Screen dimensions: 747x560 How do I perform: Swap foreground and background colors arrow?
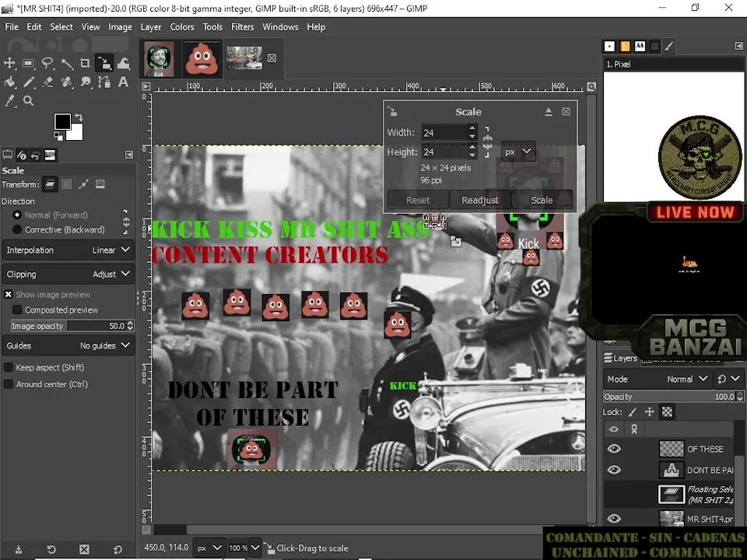(x=79, y=117)
